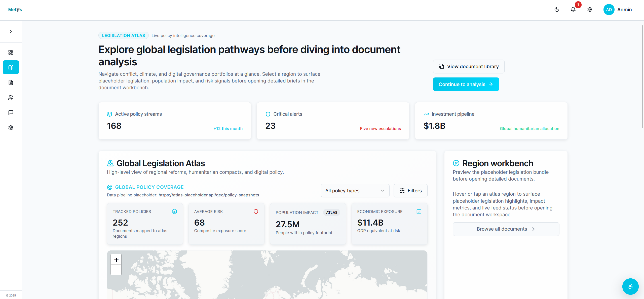Image resolution: width=644 pixels, height=299 pixels.
Task: Select the LEGISLATION ATLAS badge
Action: click(123, 35)
